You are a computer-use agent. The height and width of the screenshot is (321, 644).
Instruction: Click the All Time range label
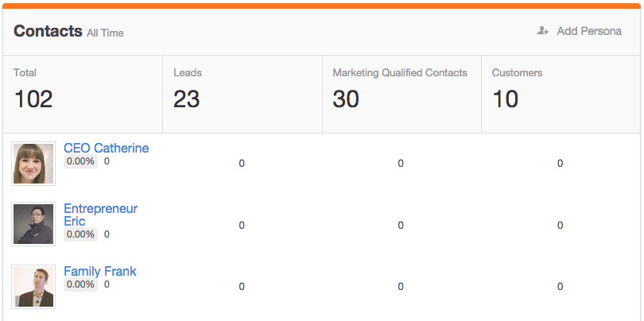click(x=106, y=33)
